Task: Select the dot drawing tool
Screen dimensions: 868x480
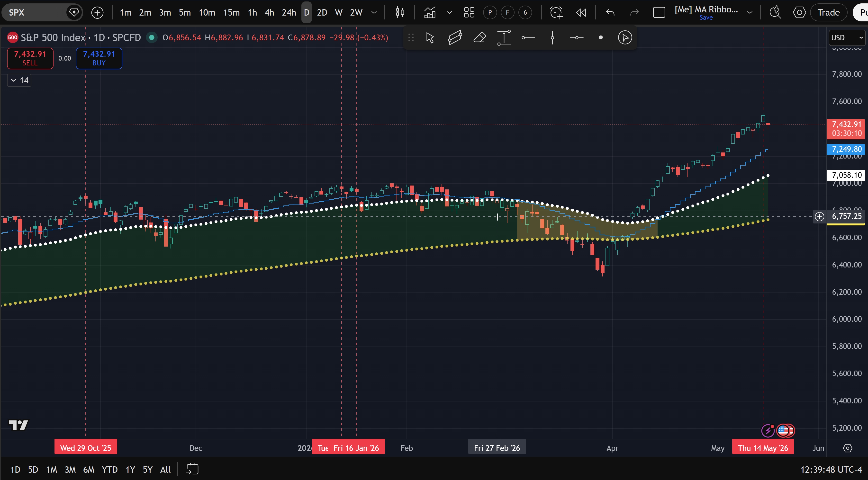Action: click(600, 37)
